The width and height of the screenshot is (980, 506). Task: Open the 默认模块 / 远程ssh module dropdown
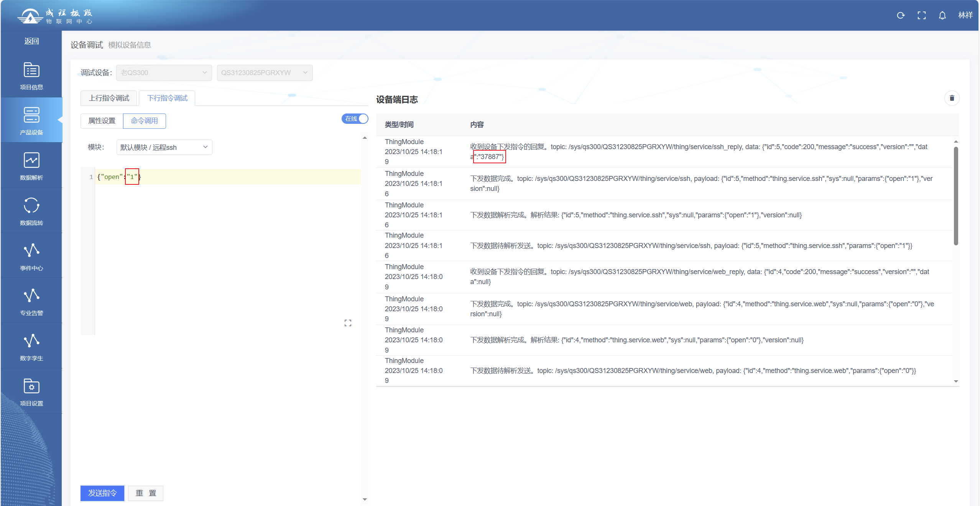pos(164,147)
